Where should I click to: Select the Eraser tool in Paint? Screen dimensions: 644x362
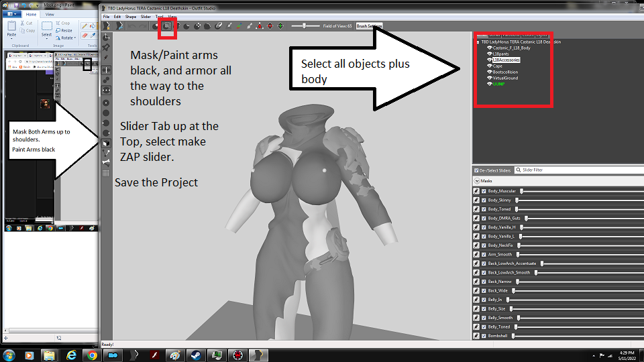[x=85, y=36]
